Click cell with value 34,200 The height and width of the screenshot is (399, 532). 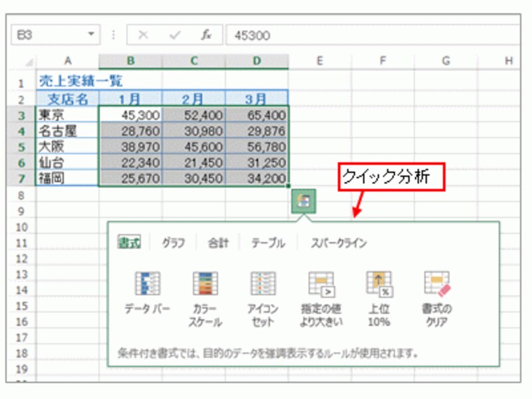pyautogui.click(x=257, y=178)
